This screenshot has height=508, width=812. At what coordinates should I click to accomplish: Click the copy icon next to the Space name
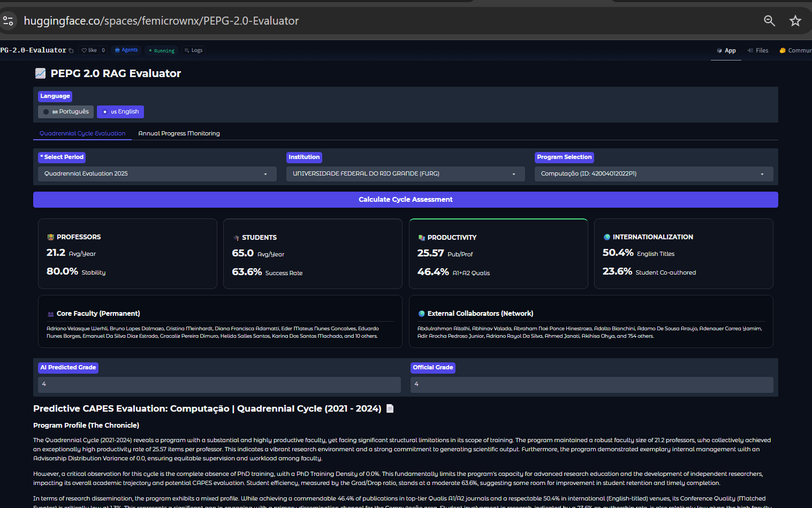coord(71,49)
